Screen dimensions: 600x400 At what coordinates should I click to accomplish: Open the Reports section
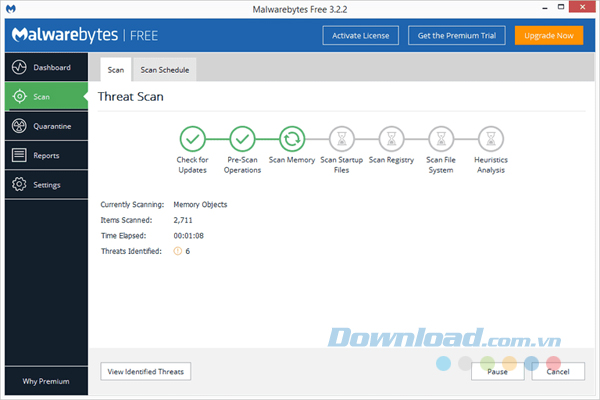pos(46,155)
